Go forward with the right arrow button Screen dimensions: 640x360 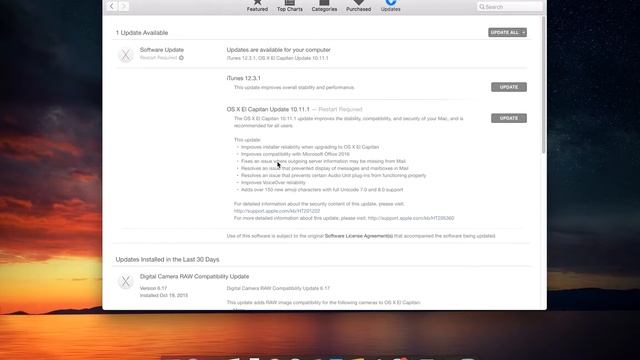pos(124,6)
